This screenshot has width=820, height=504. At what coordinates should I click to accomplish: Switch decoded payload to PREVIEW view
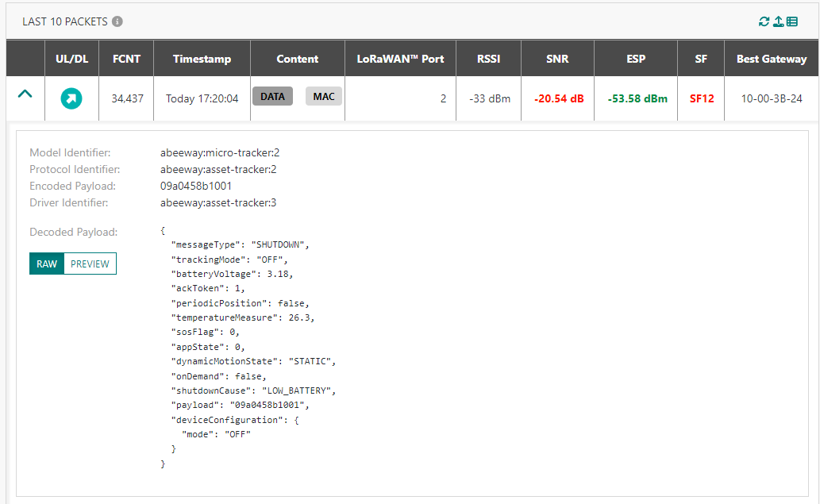pos(90,264)
